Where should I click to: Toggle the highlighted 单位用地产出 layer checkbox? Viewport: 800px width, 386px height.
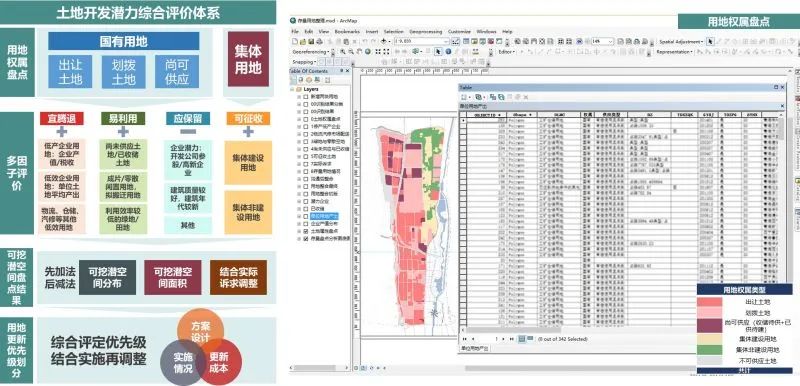(306, 216)
